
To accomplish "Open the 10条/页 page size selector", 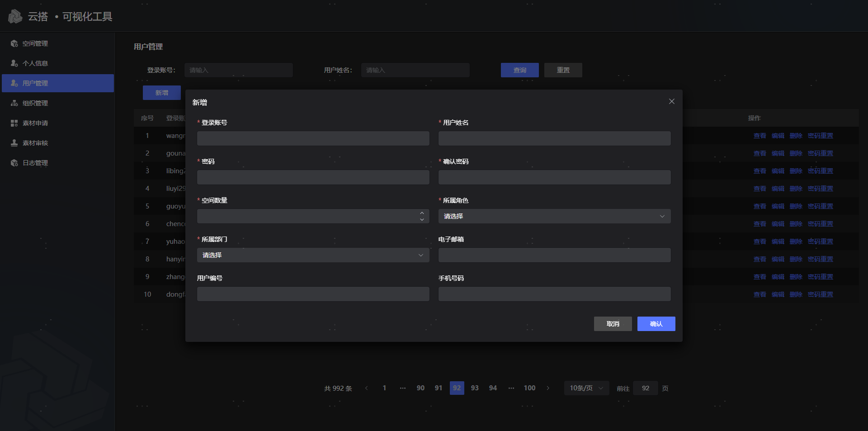I will pos(586,388).
